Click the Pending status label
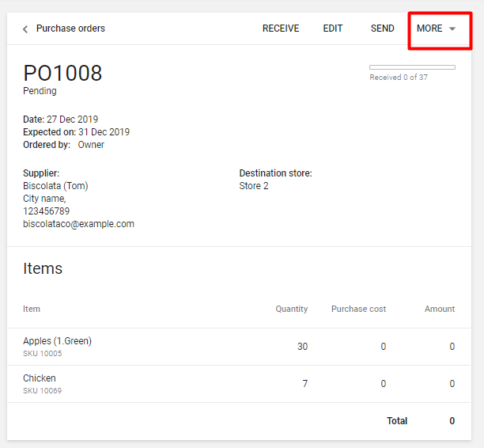 point(40,91)
